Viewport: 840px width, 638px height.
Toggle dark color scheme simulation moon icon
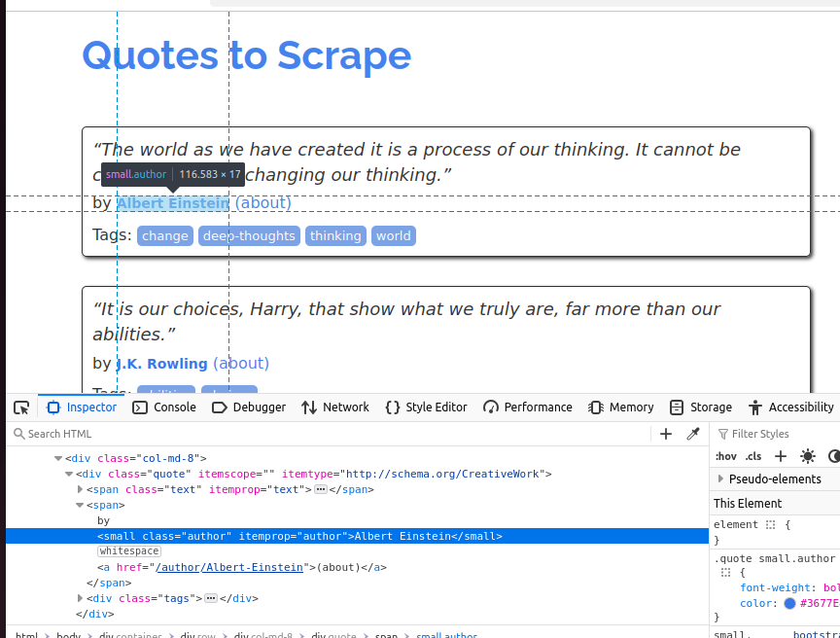834,456
